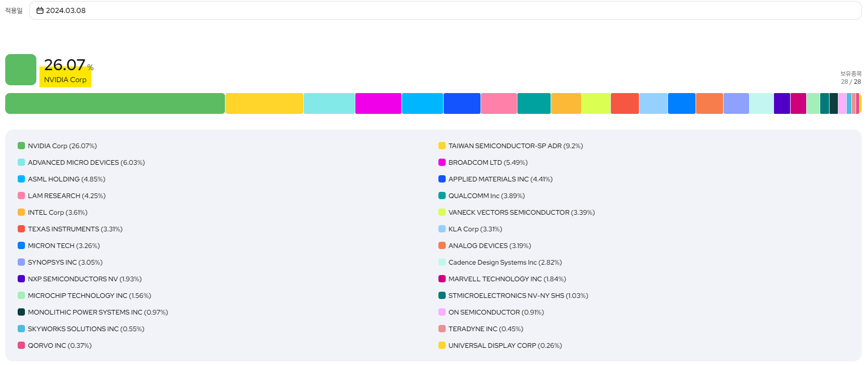Click INTEL Corp (3.61%) legend entry
The image size is (868, 365).
coord(52,213)
